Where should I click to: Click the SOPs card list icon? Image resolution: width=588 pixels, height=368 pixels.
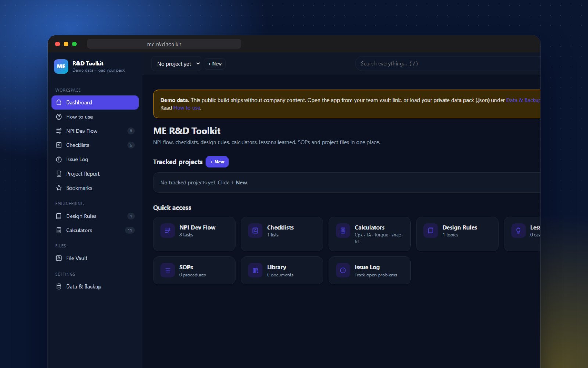click(168, 270)
